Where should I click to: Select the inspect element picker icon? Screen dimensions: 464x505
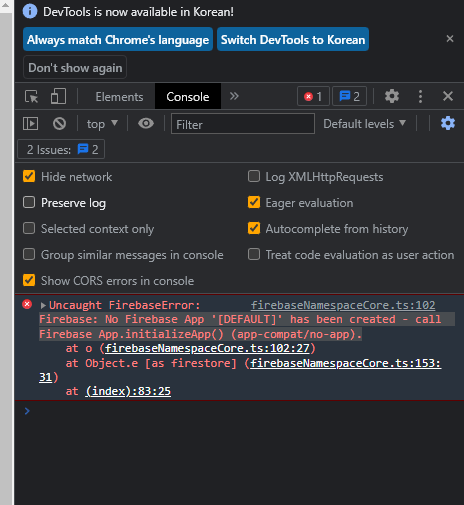tap(32, 97)
